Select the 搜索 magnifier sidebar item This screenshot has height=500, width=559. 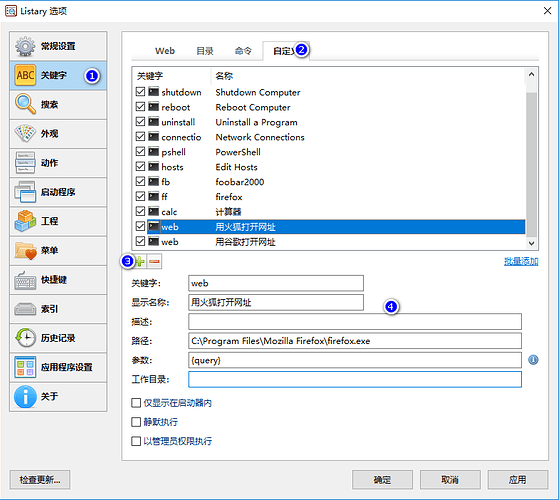[x=58, y=104]
